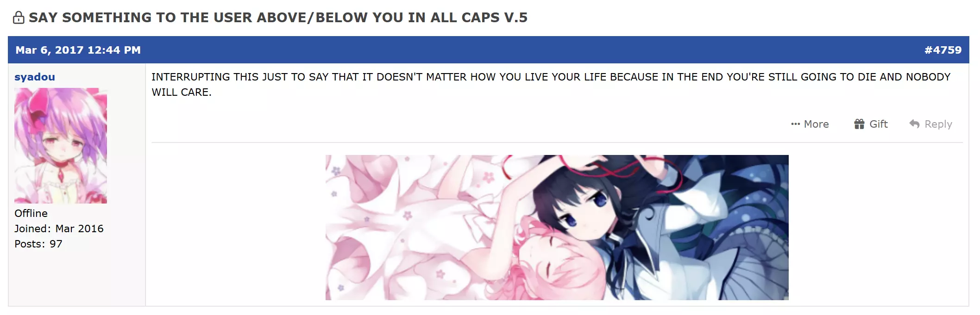Screen dimensions: 980x315
Task: Click the signature banner image
Action: tap(557, 228)
